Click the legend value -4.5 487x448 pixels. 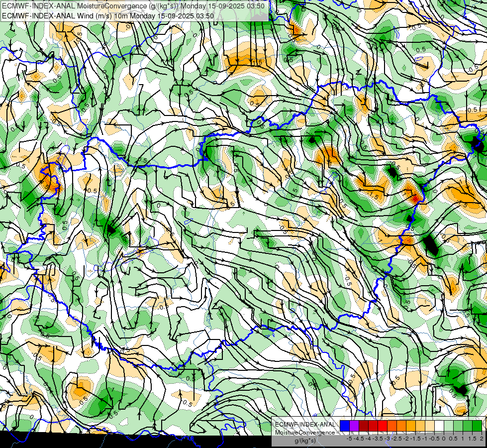pos(359,439)
